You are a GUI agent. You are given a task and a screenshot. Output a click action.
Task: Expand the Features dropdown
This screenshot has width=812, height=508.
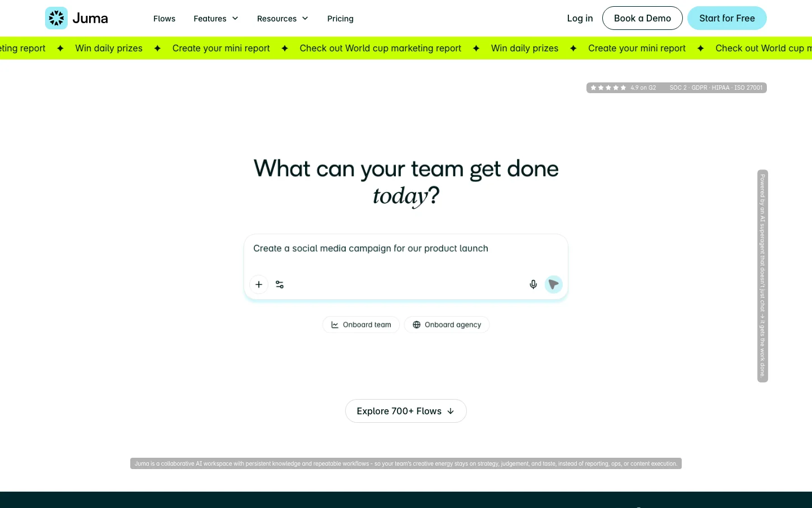216,19
